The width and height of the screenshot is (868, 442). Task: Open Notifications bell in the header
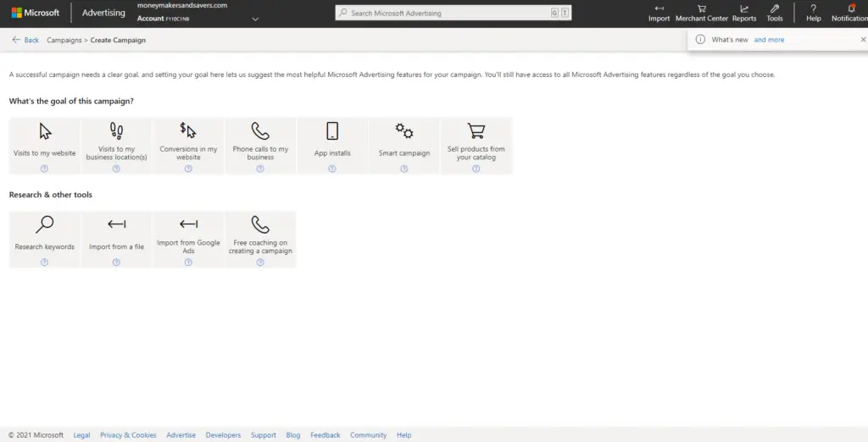(x=851, y=14)
